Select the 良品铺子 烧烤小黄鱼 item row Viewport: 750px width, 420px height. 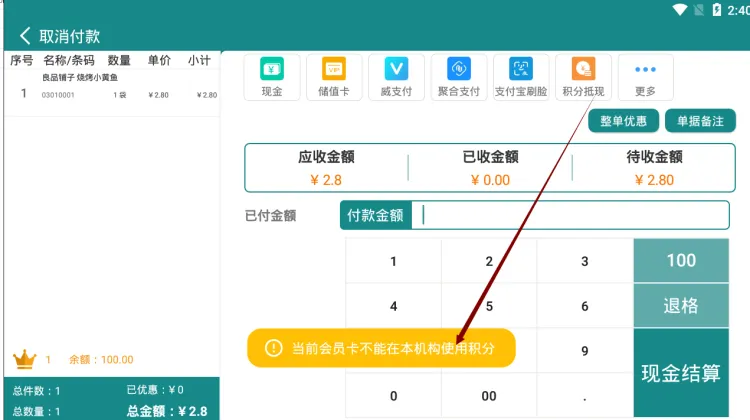tap(110, 87)
